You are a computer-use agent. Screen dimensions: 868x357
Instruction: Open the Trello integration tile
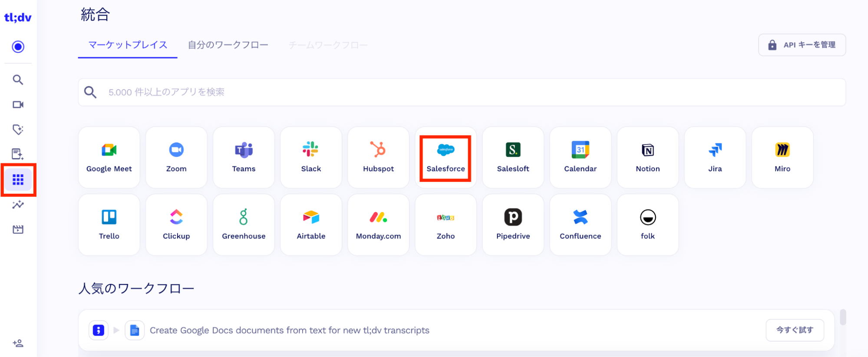(109, 225)
